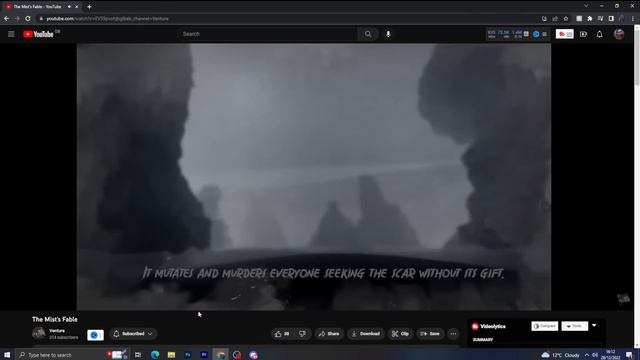This screenshot has width=640, height=360.
Task: Open the account avatar menu
Action: click(x=619, y=34)
